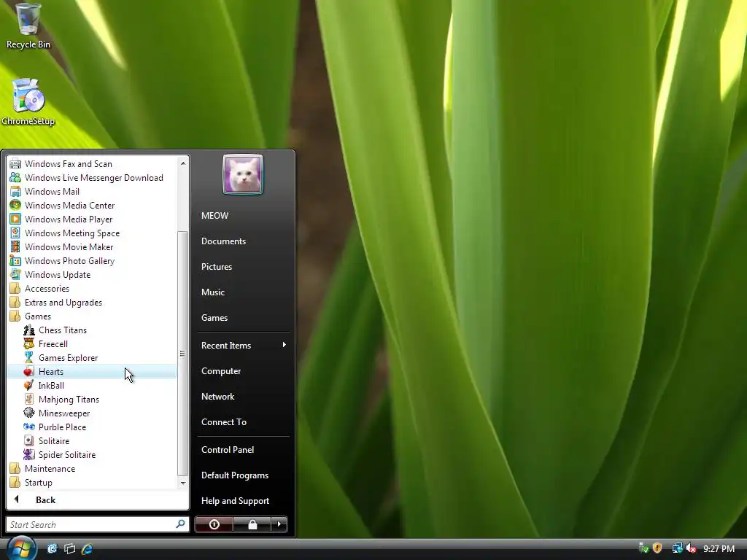Open MEOW user folder from Start menu
The image size is (747, 560).
215,216
